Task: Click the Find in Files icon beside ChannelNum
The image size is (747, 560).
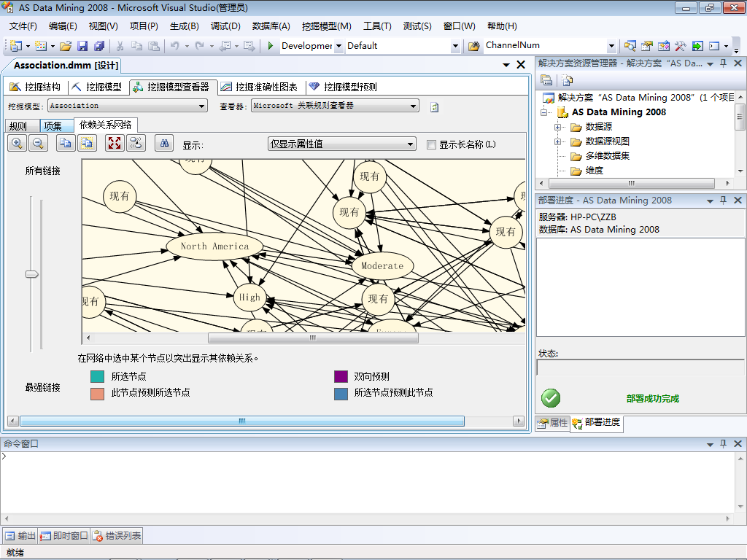Action: [x=473, y=46]
